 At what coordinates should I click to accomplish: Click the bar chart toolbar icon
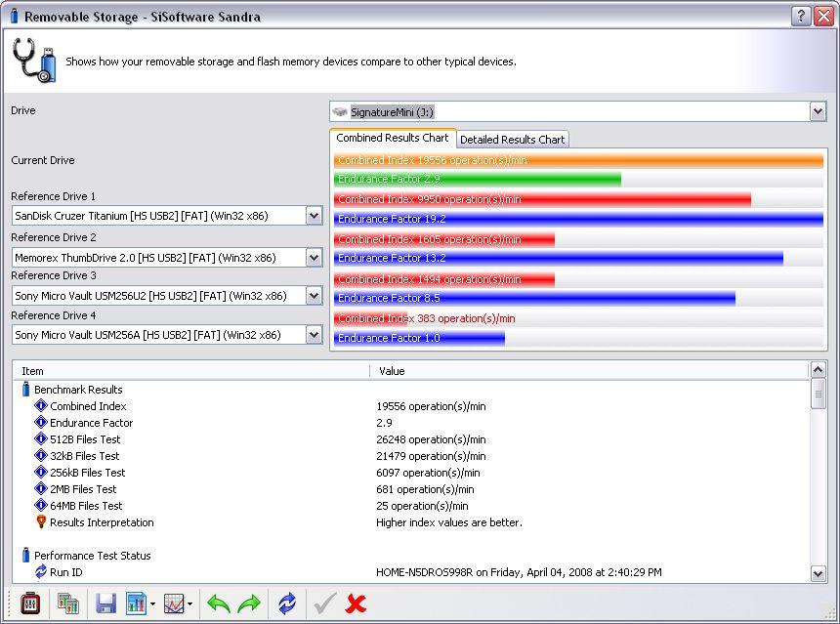click(136, 603)
